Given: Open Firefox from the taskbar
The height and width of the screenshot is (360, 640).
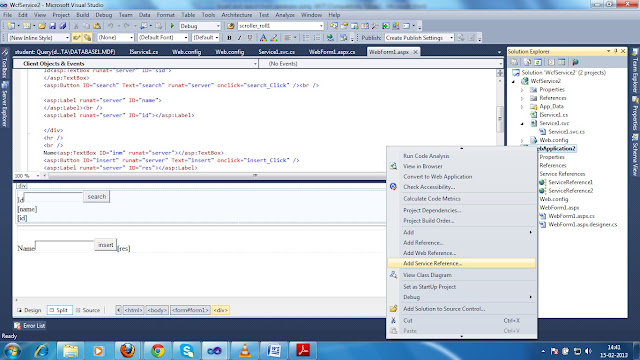Looking at the screenshot, I should 128,351.
